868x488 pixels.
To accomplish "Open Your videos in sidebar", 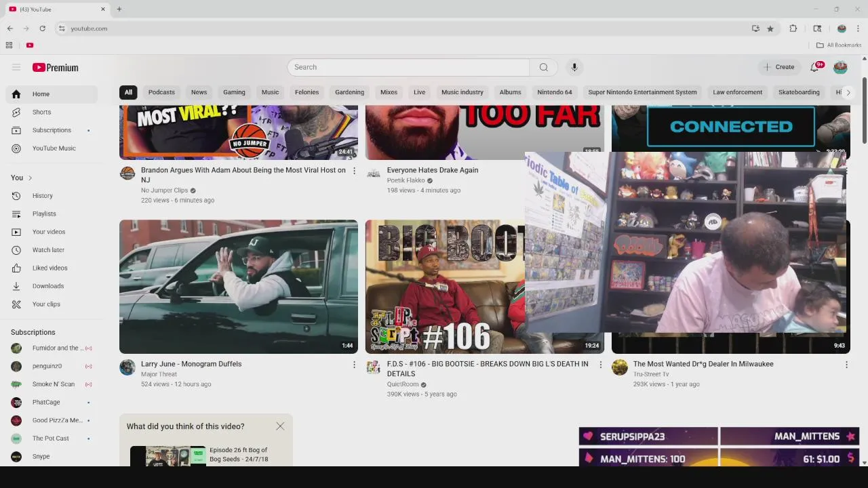I will (52, 232).
